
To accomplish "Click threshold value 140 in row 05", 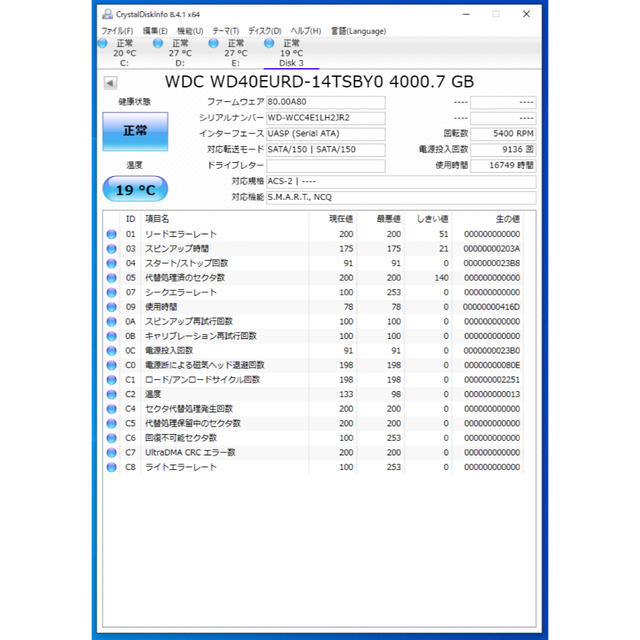I will pyautogui.click(x=441, y=278).
